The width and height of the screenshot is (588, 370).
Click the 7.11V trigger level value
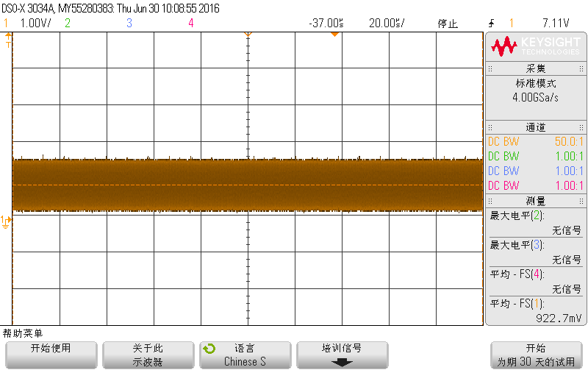tap(556, 24)
